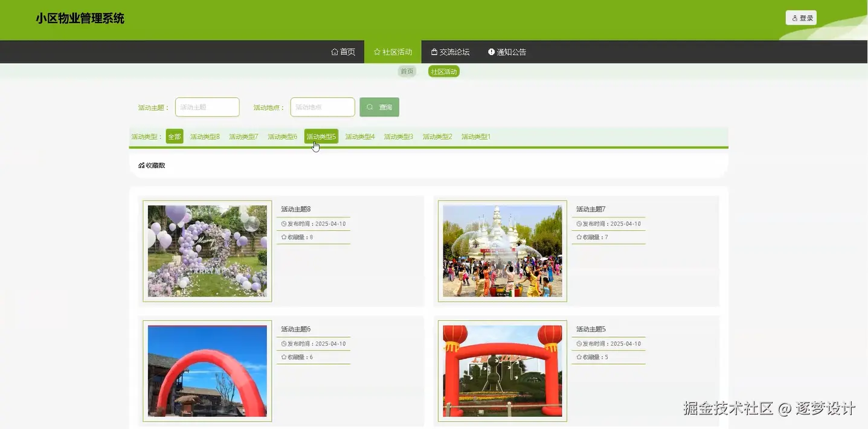868x429 pixels.
Task: Filter by 活动类型6
Action: 282,137
